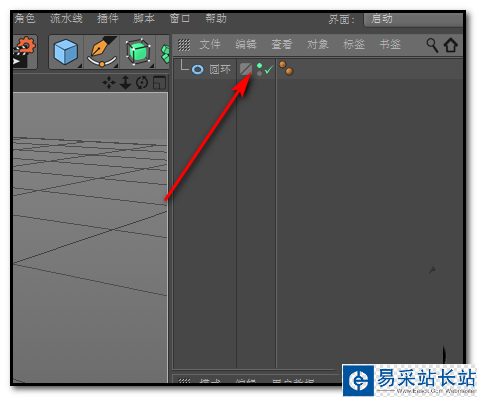Open the object manager 标签 menu
The image size is (477, 397).
(x=354, y=44)
